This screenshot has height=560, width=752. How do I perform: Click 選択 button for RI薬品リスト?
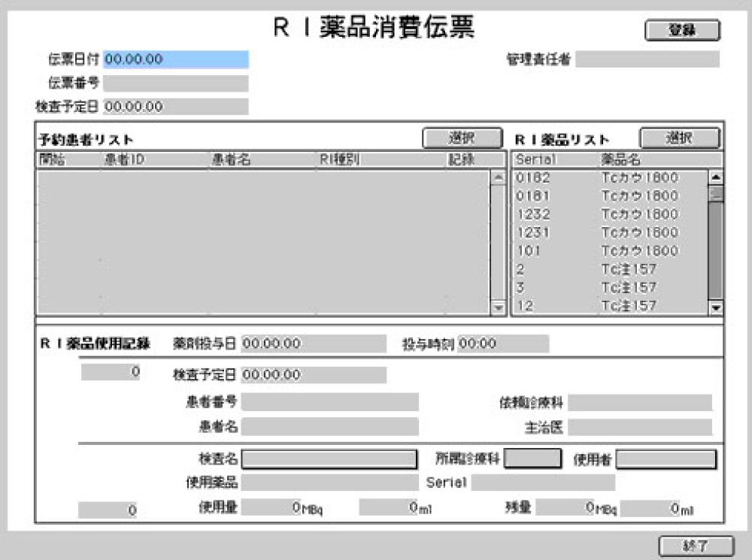point(679,138)
